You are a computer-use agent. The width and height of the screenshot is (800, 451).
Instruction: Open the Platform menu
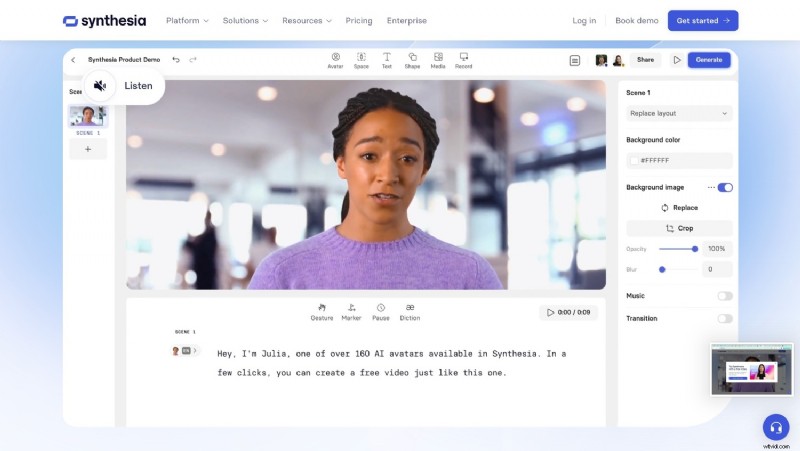tap(187, 21)
